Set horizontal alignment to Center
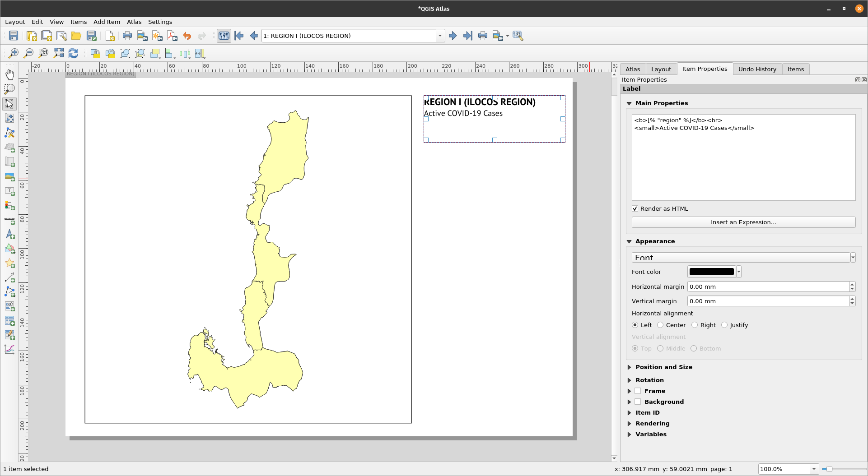Screen dimensions: 868x476 tap(660, 325)
